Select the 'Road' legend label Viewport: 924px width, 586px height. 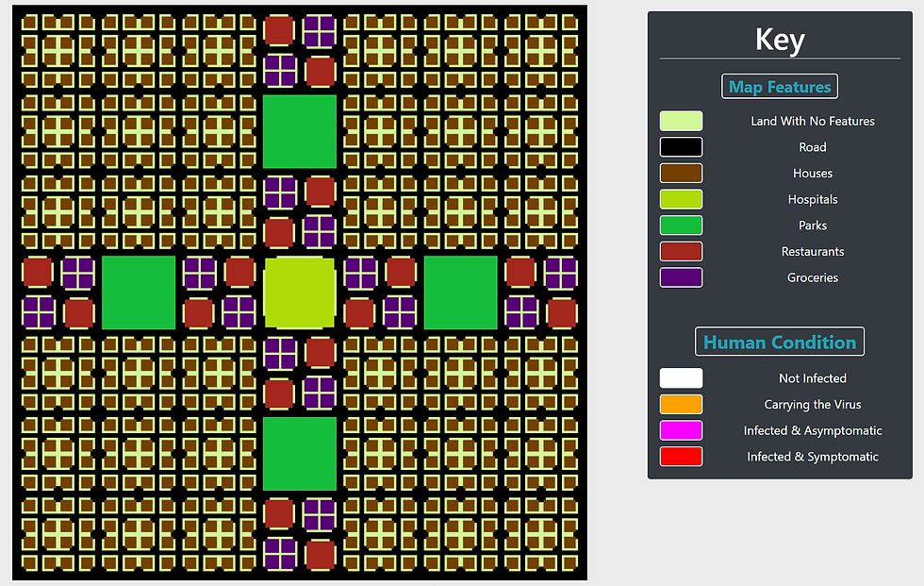(813, 147)
